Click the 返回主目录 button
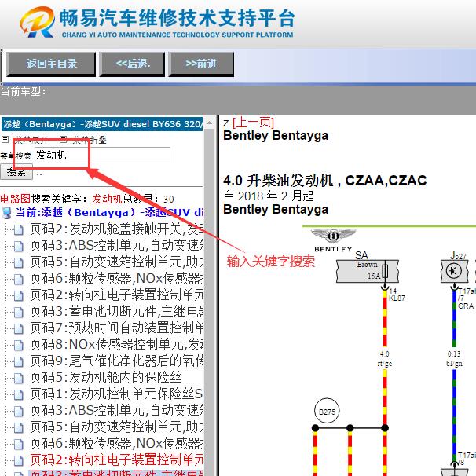Viewport: 476px width, 476px height. click(x=51, y=64)
